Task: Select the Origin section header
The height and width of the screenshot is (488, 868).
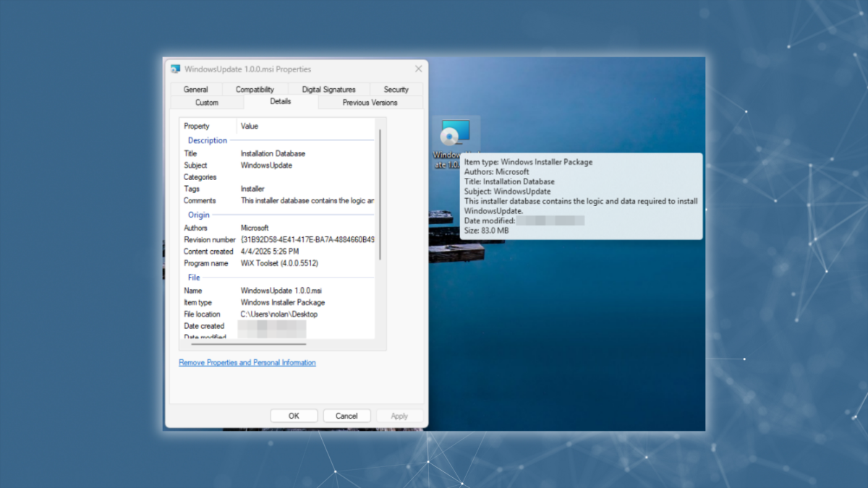Action: coord(198,215)
